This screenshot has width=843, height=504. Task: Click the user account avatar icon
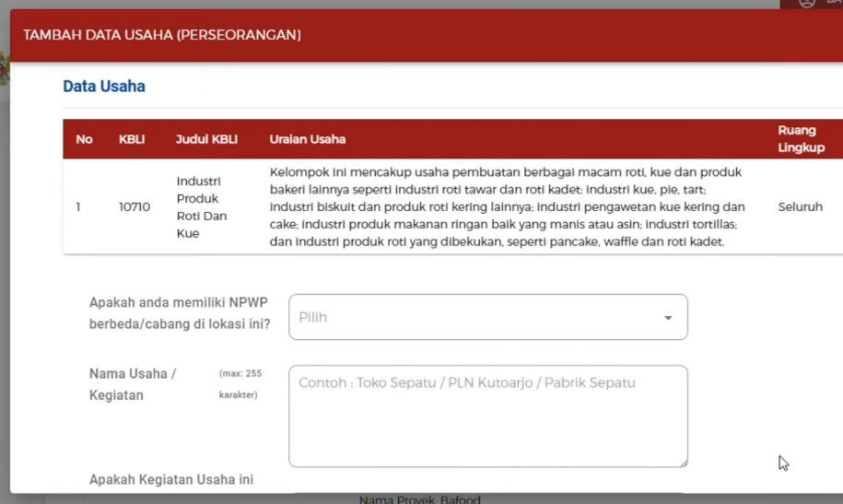pos(807,3)
